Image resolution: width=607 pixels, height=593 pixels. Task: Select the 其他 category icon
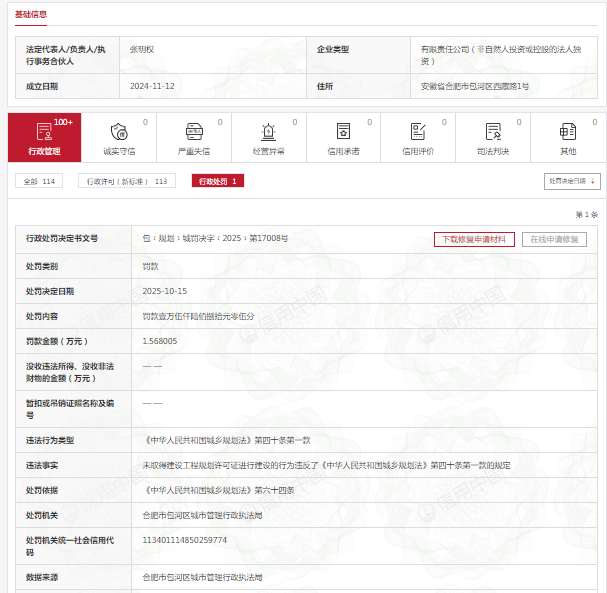pos(568,131)
